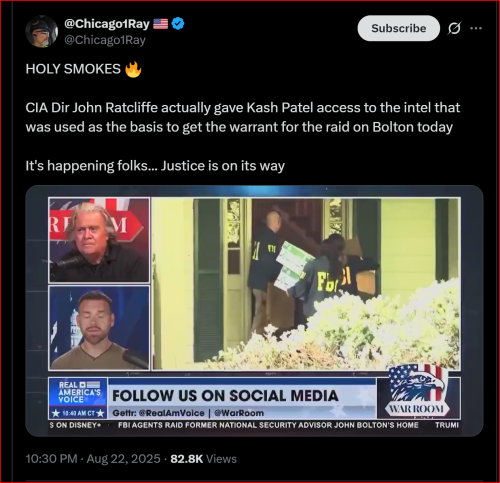
Task: Open the three-dot more options menu
Action: 476,28
